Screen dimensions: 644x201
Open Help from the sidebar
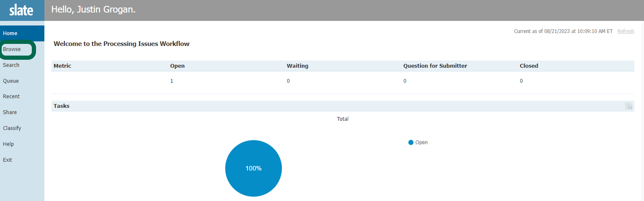(8, 144)
